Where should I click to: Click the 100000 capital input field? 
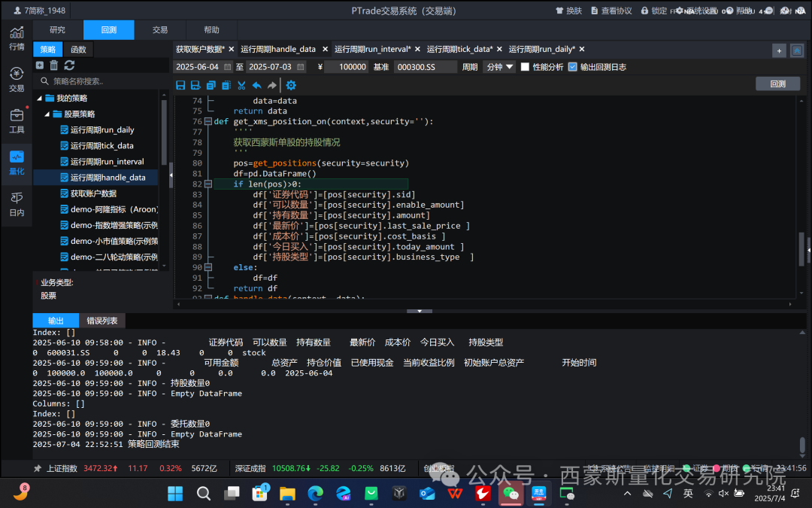(347, 67)
